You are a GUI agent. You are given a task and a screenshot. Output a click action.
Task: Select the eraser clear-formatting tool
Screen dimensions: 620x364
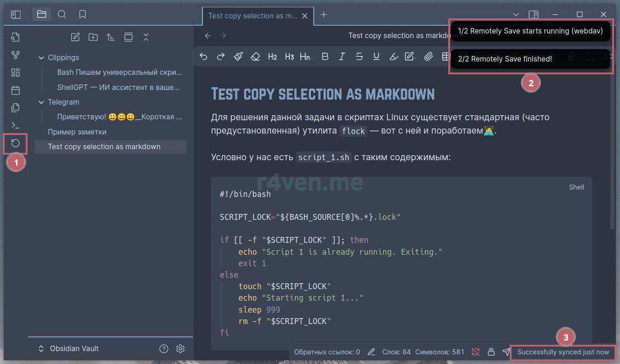255,56
